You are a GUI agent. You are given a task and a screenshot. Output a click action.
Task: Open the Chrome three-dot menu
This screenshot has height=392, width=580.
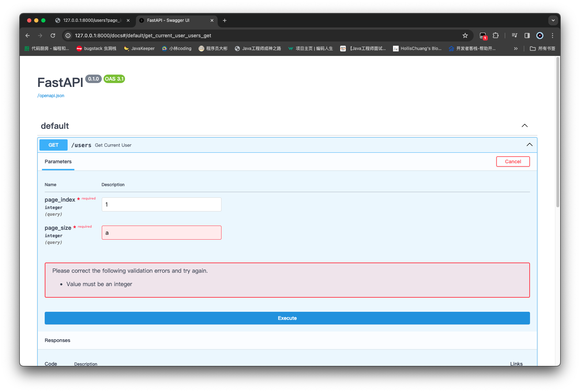coord(553,36)
